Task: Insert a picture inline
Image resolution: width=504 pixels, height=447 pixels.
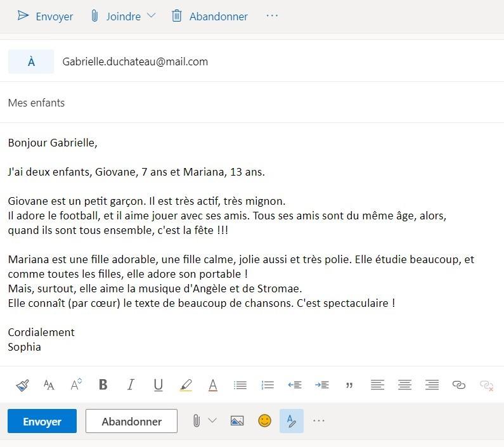Action: coord(237,421)
